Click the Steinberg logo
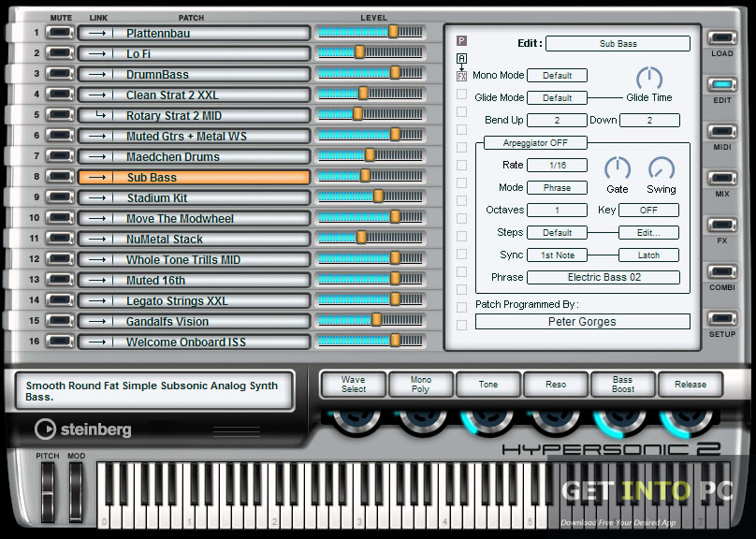 click(x=83, y=430)
